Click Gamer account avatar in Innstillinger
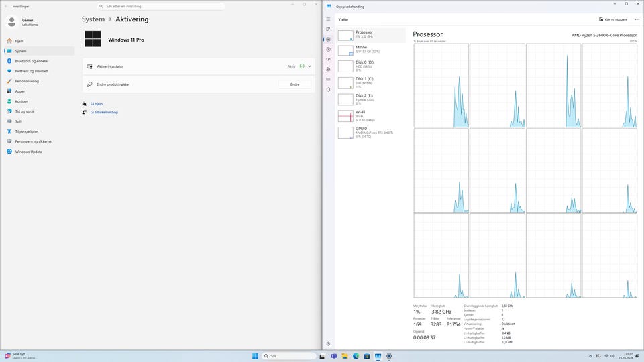The image size is (644, 362). click(x=12, y=22)
